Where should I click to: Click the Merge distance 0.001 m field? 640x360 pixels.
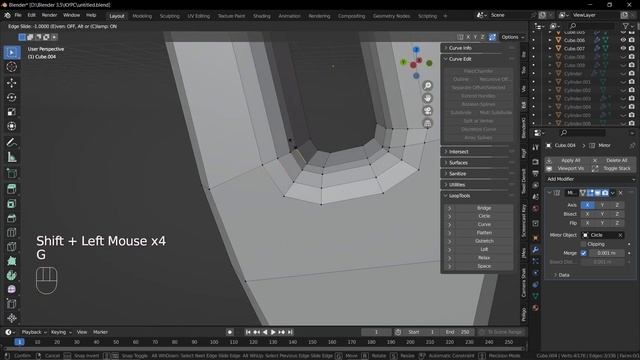pyautogui.click(x=606, y=253)
